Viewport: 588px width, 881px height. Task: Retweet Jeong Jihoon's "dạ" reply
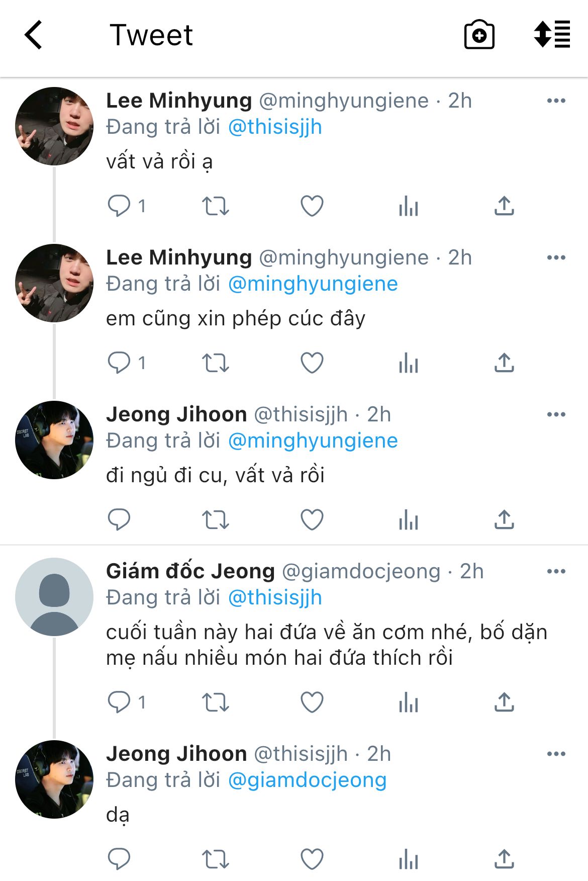click(216, 859)
